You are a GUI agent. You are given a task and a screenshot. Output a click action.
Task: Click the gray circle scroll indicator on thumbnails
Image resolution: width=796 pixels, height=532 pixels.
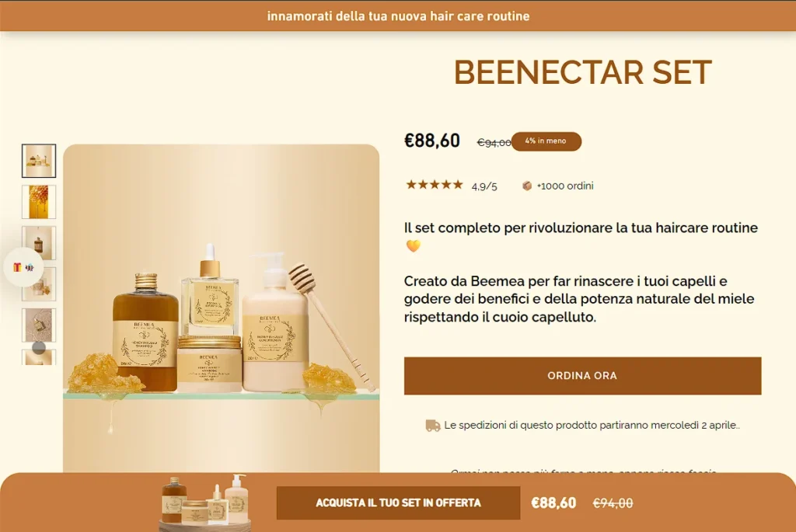click(39, 347)
